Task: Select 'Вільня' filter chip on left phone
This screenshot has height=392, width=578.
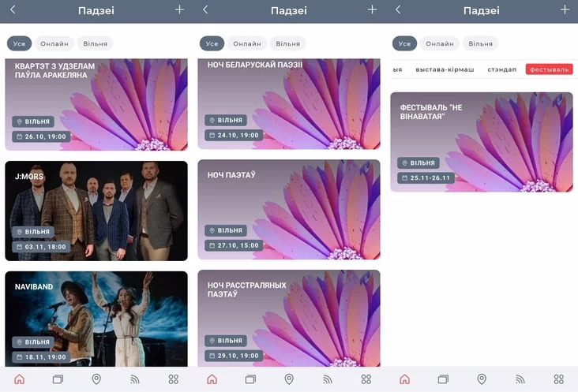Action: tap(95, 43)
